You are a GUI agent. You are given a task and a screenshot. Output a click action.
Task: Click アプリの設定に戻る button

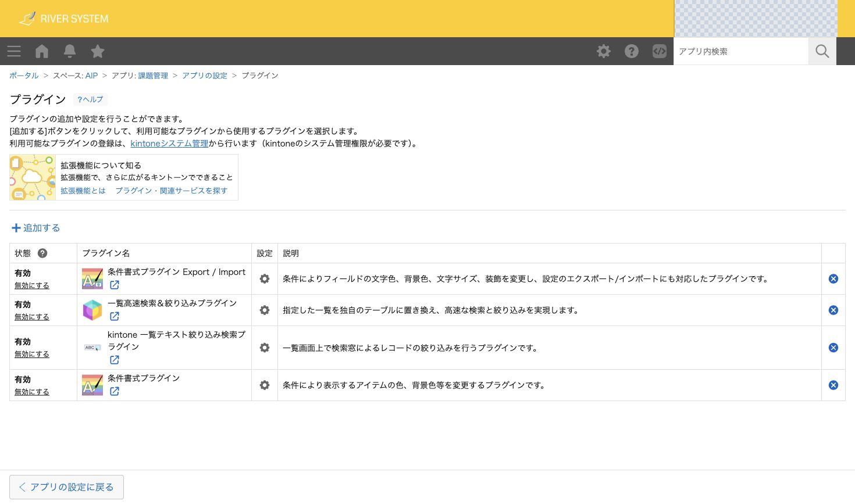click(66, 487)
